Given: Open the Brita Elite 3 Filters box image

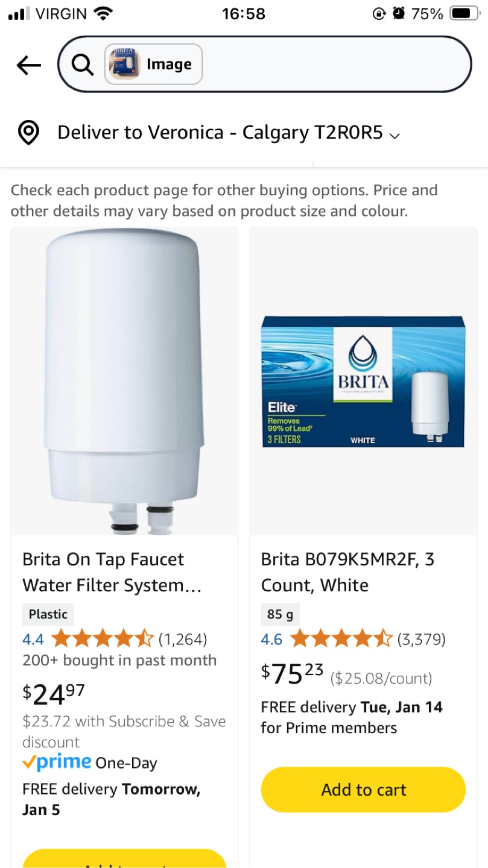Looking at the screenshot, I should (363, 381).
